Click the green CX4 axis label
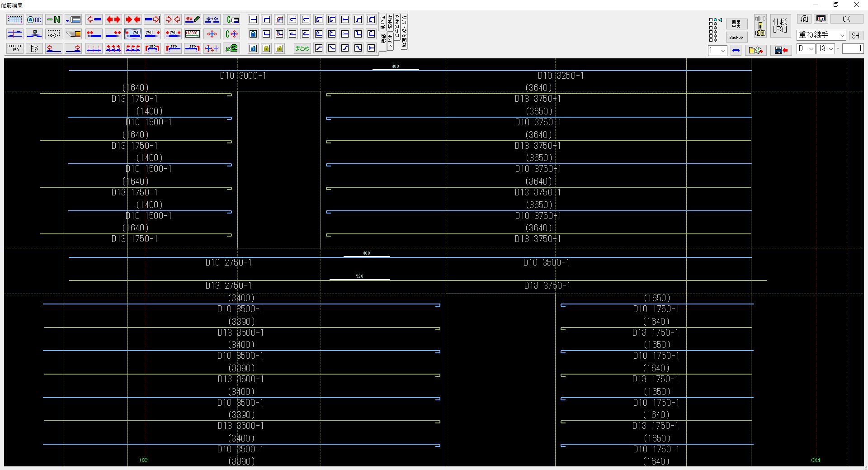This screenshot has height=470, width=868. pos(816,460)
